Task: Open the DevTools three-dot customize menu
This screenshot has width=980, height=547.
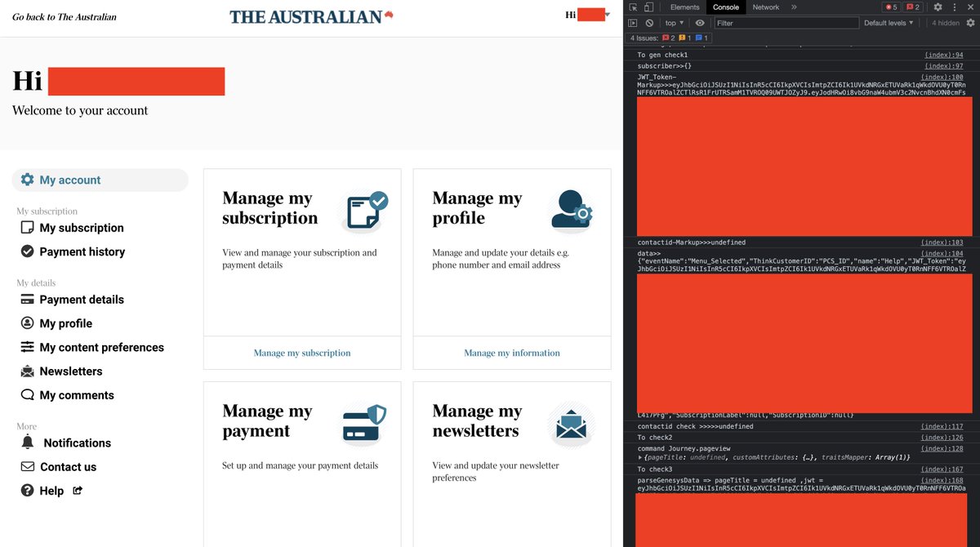Action: (954, 7)
